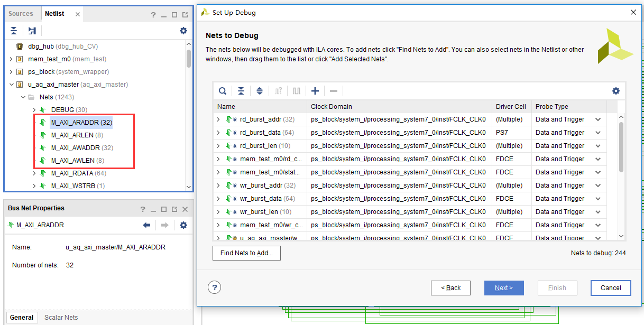
Task: Click the search icon in Nets to Debug toolbar
Action: pyautogui.click(x=223, y=91)
